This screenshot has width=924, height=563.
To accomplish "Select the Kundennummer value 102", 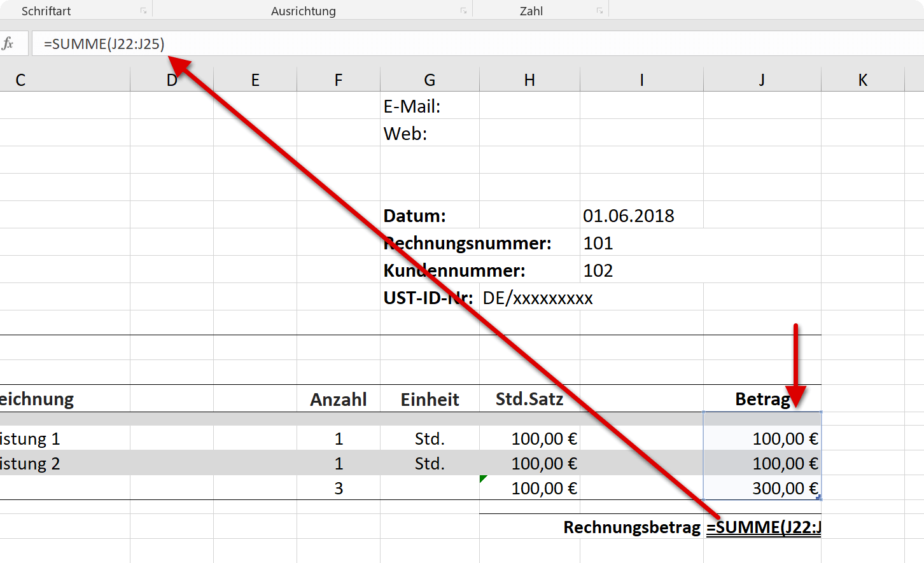I will point(641,270).
